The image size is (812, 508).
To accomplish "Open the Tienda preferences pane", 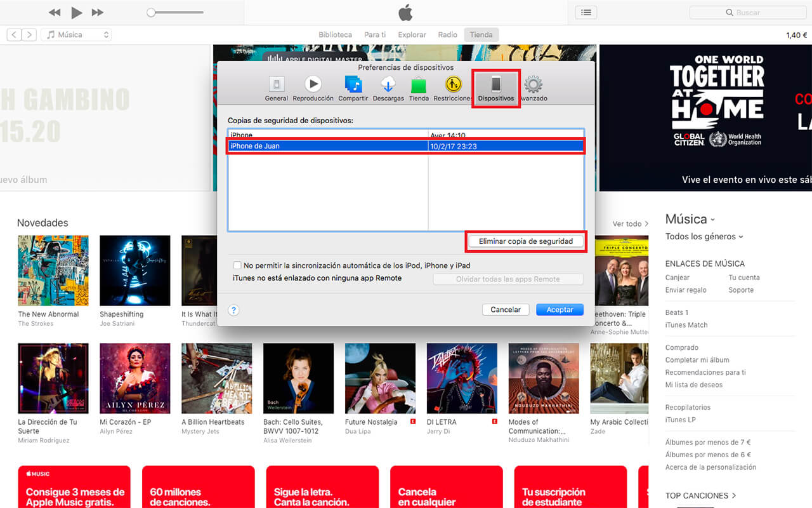I will click(419, 89).
